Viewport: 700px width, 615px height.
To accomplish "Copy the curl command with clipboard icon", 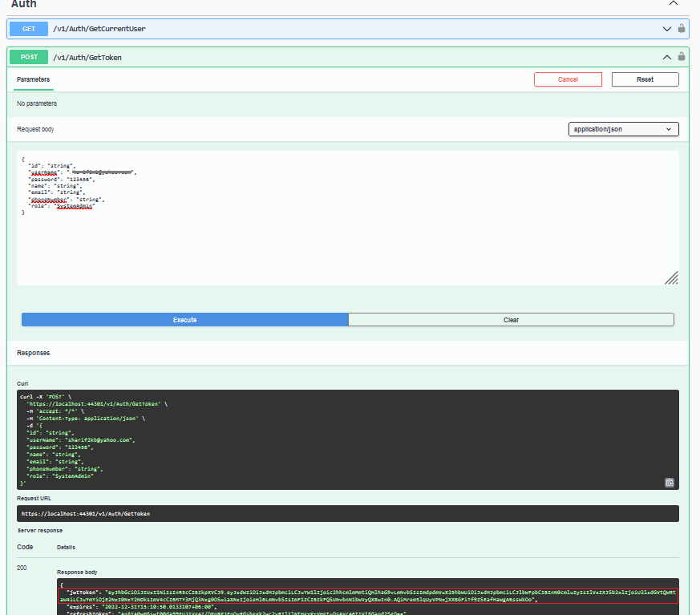I will pos(669,482).
